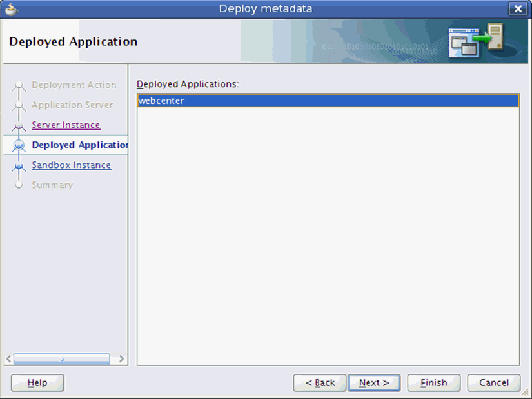This screenshot has width=532, height=399.
Task: Open the Server Instance step link
Action: point(66,125)
